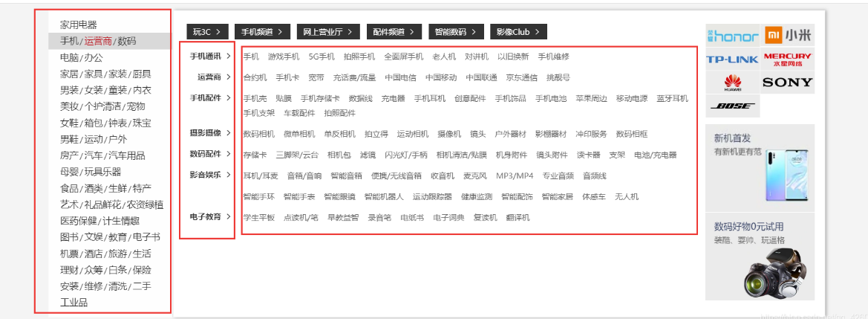Screen dimensions: 868x319
Task: Open the 蓝牙耳机 link
Action: [x=673, y=99]
